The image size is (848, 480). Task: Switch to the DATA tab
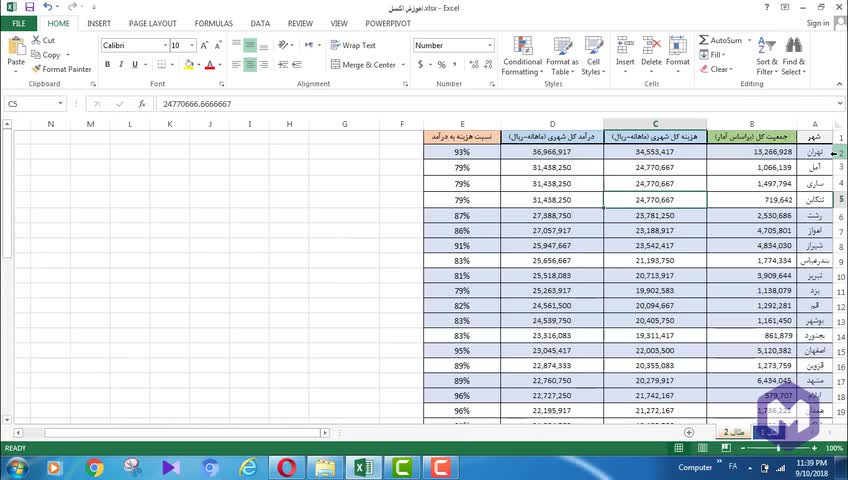(260, 23)
